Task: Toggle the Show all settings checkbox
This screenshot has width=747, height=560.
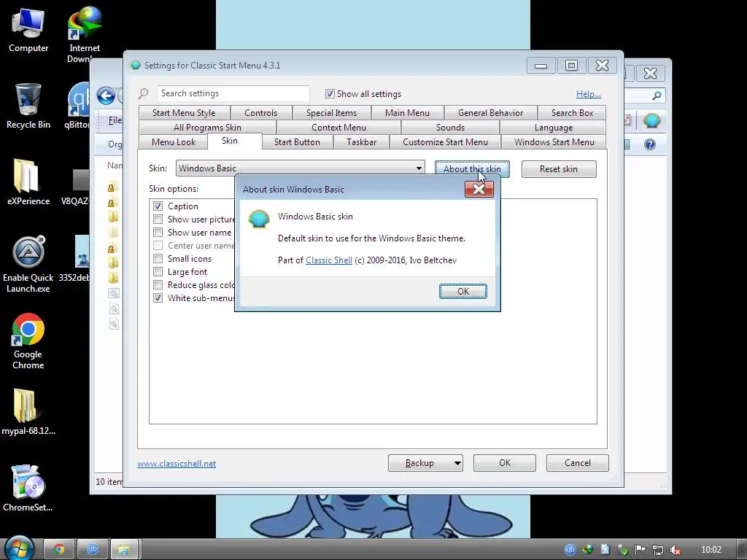Action: [x=330, y=93]
